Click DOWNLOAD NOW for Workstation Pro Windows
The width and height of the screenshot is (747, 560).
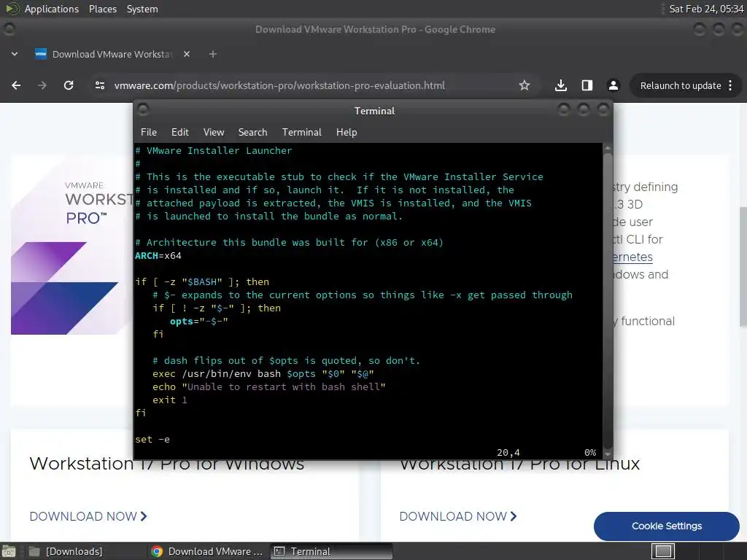[x=88, y=516]
